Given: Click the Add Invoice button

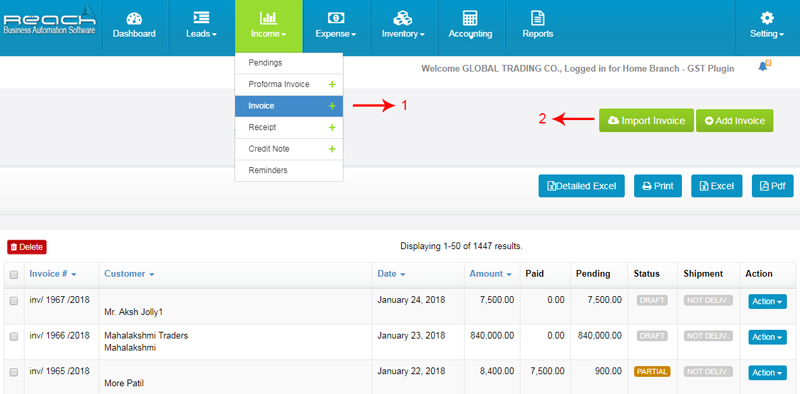Looking at the screenshot, I should 734,120.
